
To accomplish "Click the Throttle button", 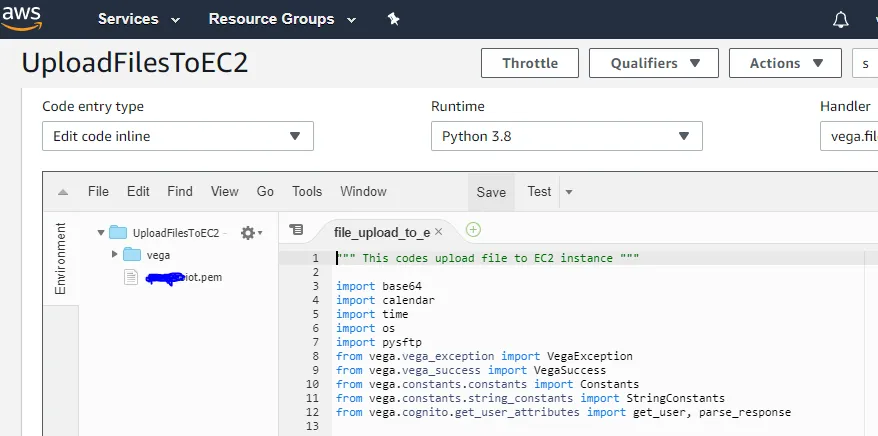I will 530,63.
